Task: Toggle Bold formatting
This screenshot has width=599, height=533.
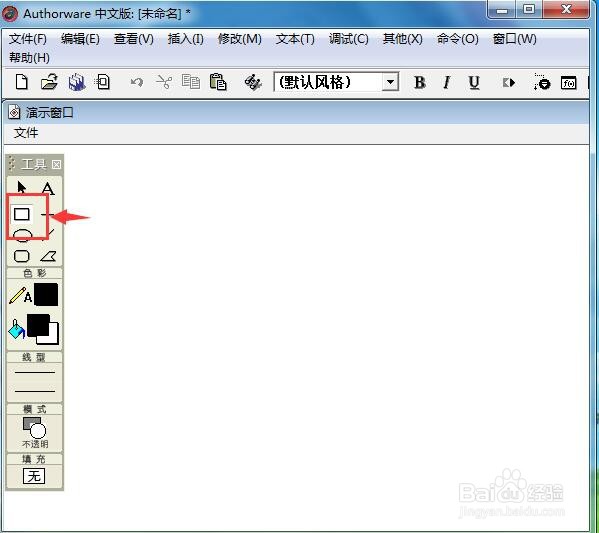Action: 419,83
